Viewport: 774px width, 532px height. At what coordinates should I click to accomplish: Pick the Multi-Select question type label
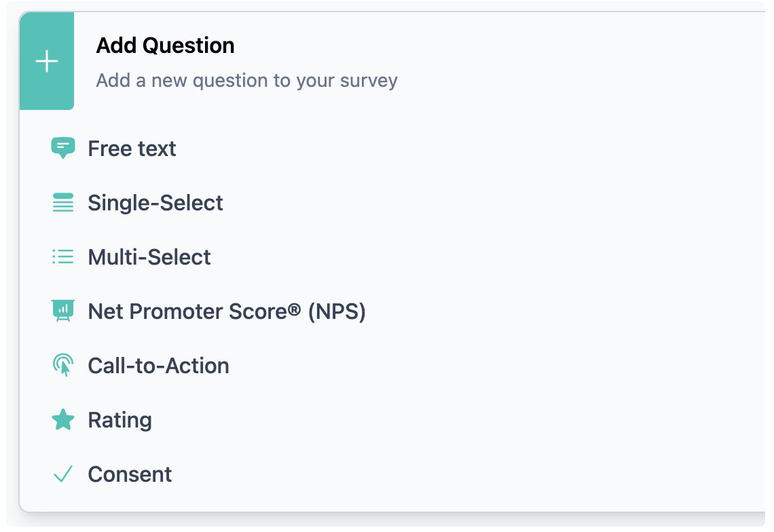click(x=149, y=257)
